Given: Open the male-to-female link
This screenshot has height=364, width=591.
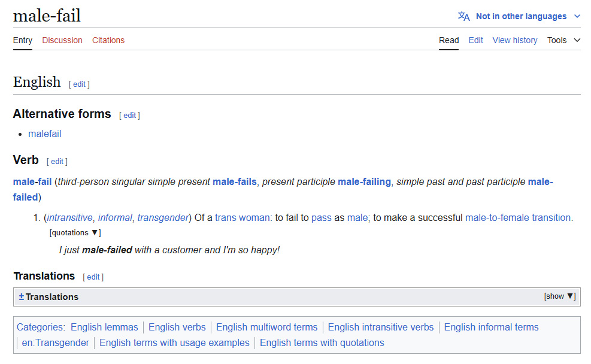Looking at the screenshot, I should pyautogui.click(x=497, y=217).
